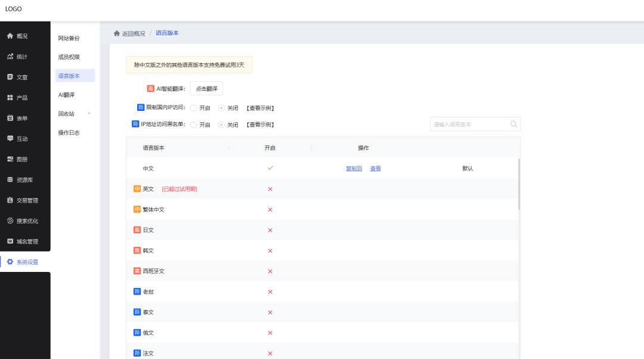Click the red badge beside 韩文
Viewport: 644px width, 359px height.
(x=137, y=250)
